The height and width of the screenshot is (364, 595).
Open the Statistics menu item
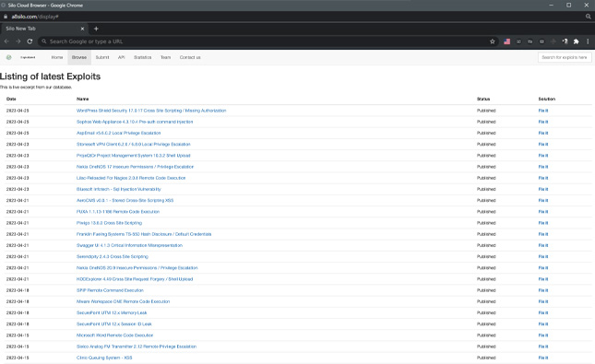[x=143, y=57]
